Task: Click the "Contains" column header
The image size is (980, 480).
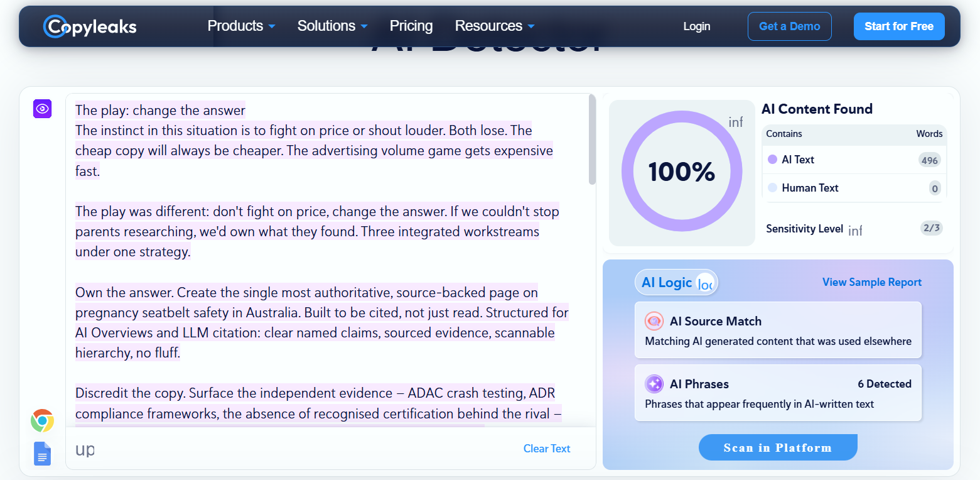Action: point(784,134)
